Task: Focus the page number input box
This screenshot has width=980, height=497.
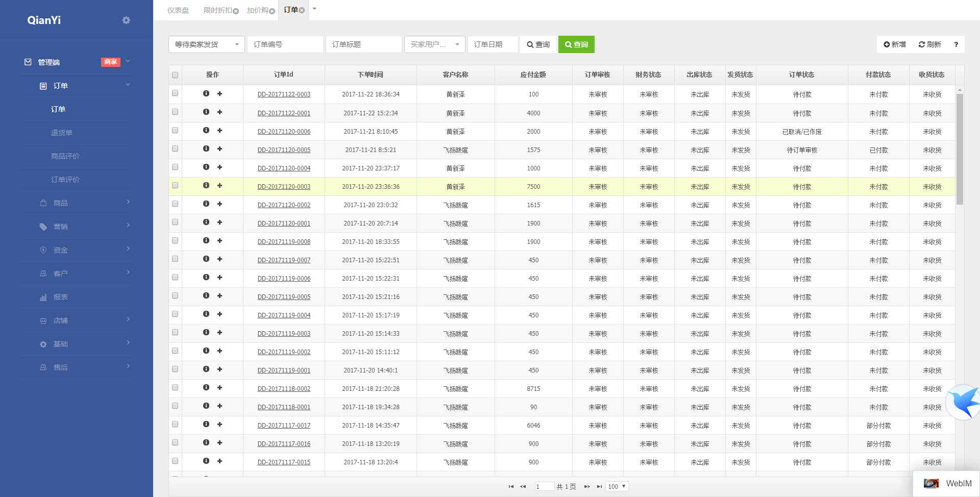Action: [544, 486]
